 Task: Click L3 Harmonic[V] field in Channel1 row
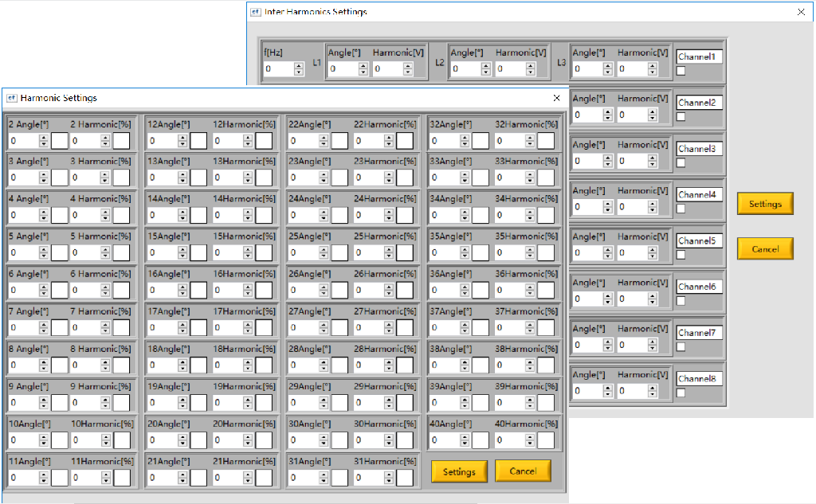pos(632,68)
